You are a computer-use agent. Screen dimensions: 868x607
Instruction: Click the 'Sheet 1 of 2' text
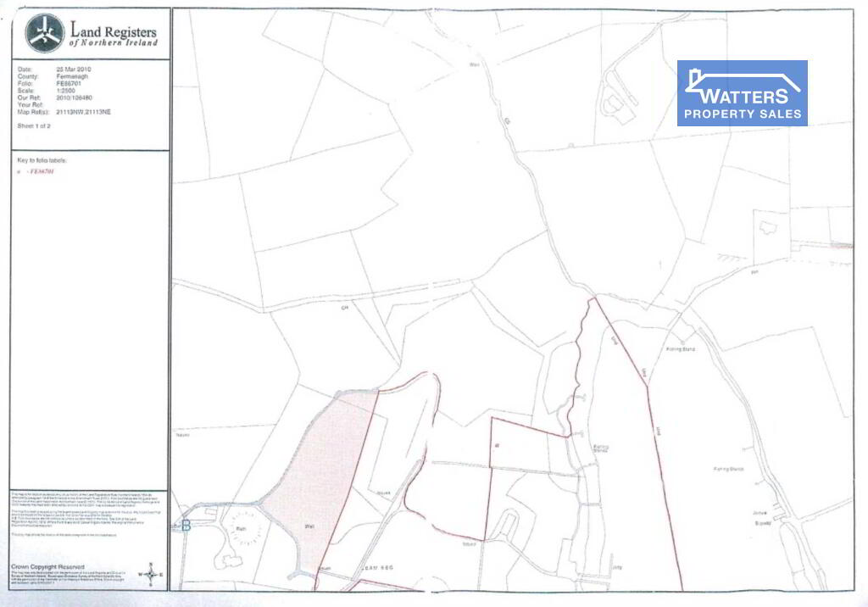35,125
